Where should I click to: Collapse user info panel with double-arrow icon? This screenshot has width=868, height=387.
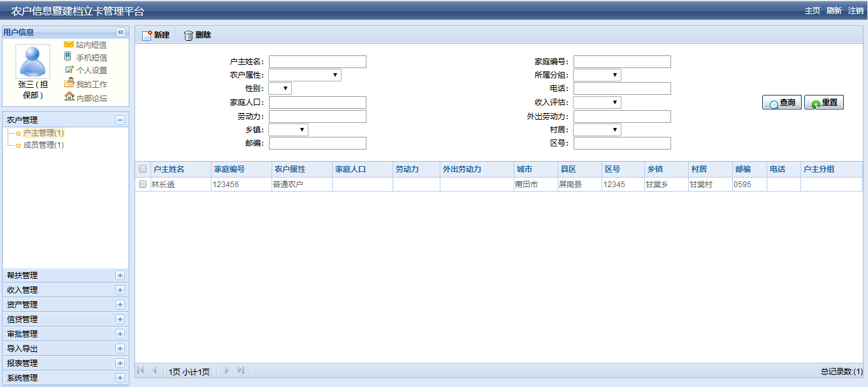click(120, 32)
